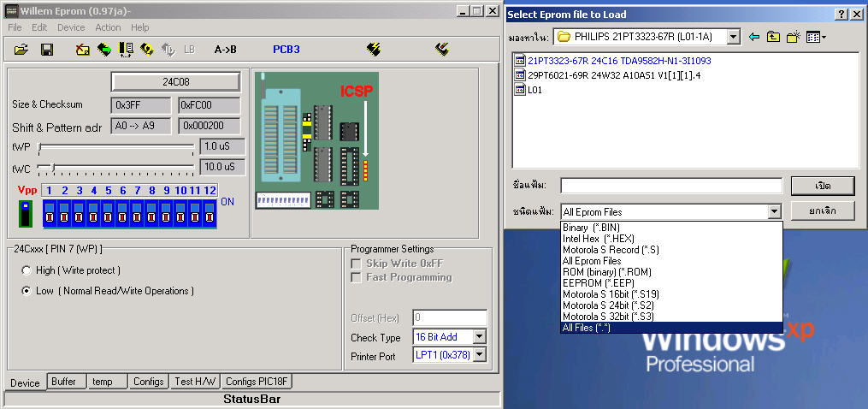This screenshot has width=868, height=409.
Task: Switch to the Configs PIC18F tab
Action: pyautogui.click(x=257, y=382)
